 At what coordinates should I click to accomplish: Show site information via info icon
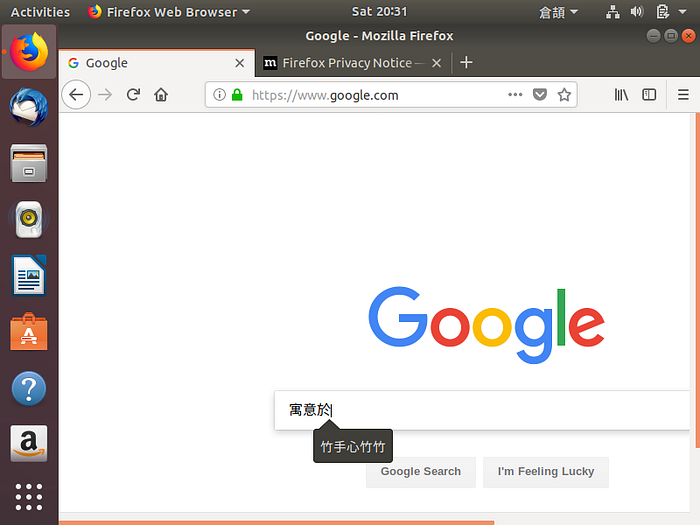coord(219,95)
